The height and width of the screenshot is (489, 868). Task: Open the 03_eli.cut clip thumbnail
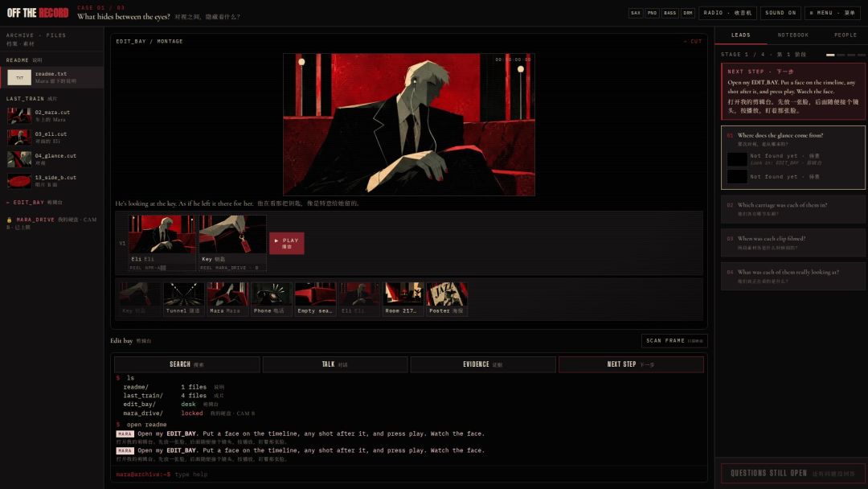click(x=19, y=138)
